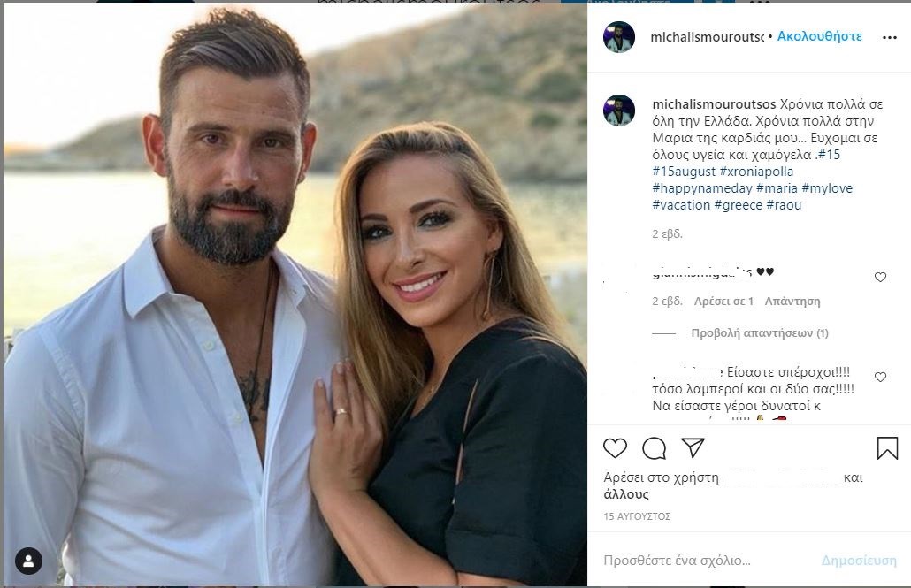Viewport: 911px width, 588px height.
Task: Click the 15 ΑΥΓΟΥΣΤΟΣ post date
Action: [637, 516]
